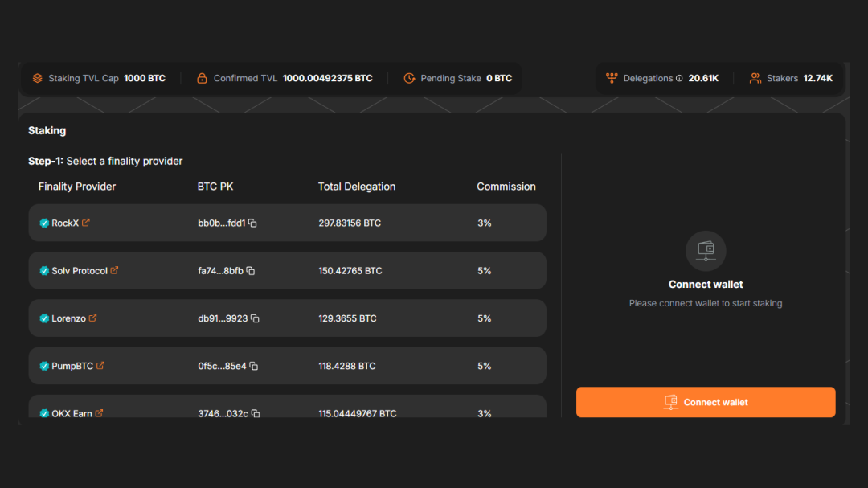This screenshot has width=868, height=488.
Task: Open OKX Earn external link icon
Action: pyautogui.click(x=99, y=413)
